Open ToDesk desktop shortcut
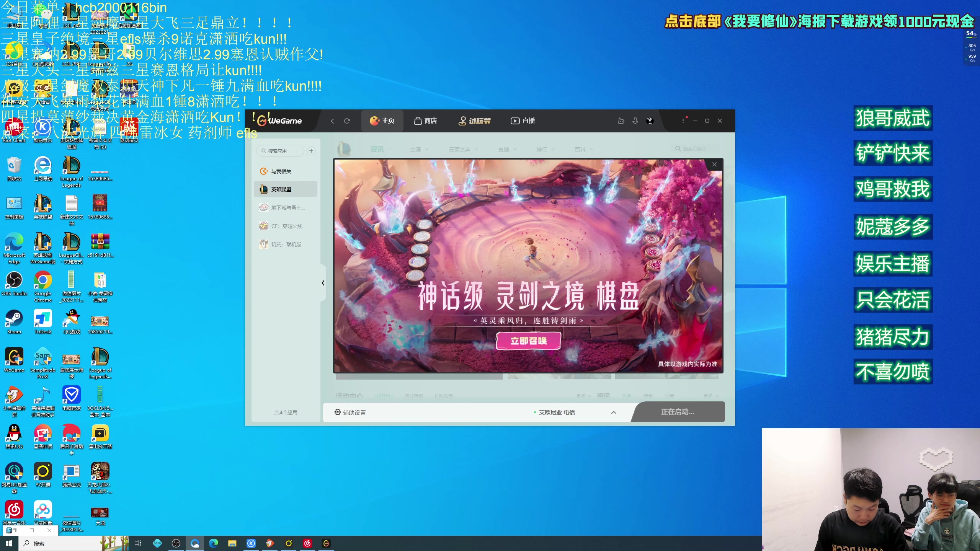Image resolution: width=980 pixels, height=551 pixels. coord(43,322)
